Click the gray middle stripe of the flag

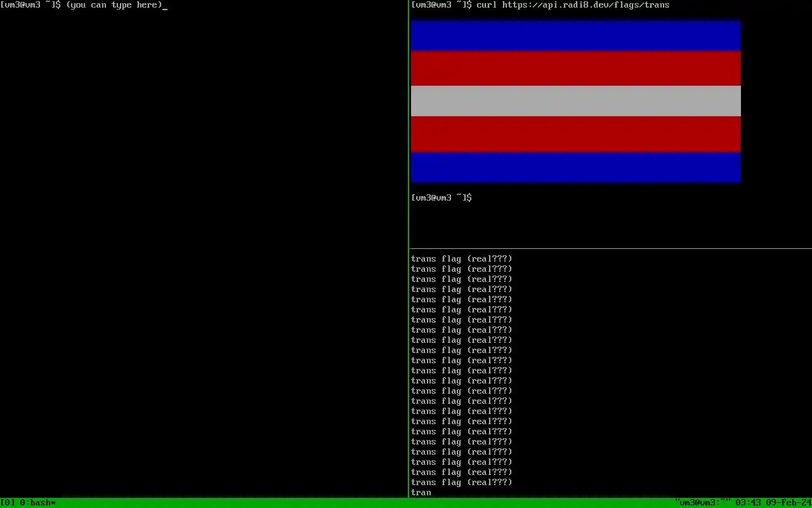(x=576, y=101)
